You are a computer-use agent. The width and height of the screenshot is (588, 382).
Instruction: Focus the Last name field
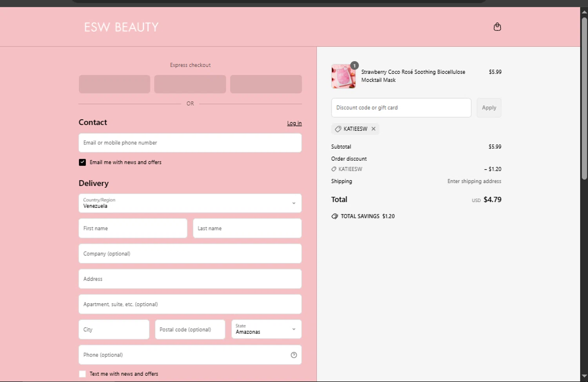(x=247, y=228)
